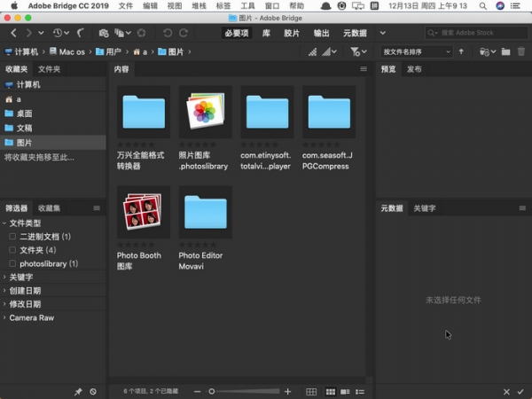532x399 pixels.
Task: Switch to thumbnail view icon
Action: pos(331,392)
